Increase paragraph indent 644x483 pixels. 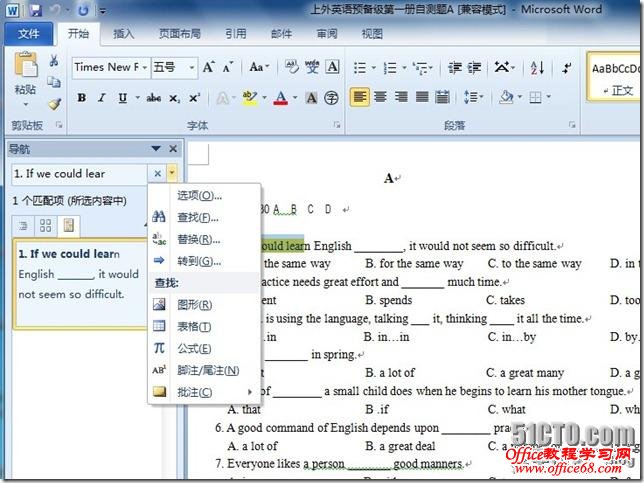474,68
